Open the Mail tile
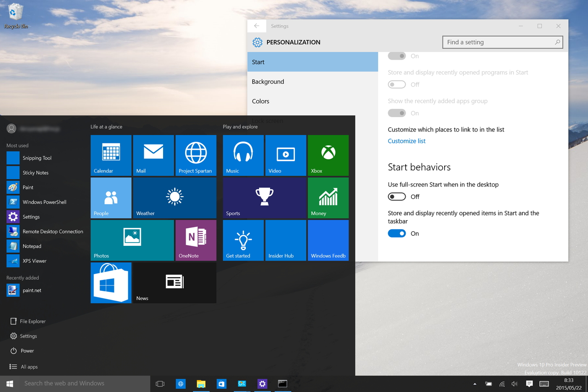 (x=153, y=155)
